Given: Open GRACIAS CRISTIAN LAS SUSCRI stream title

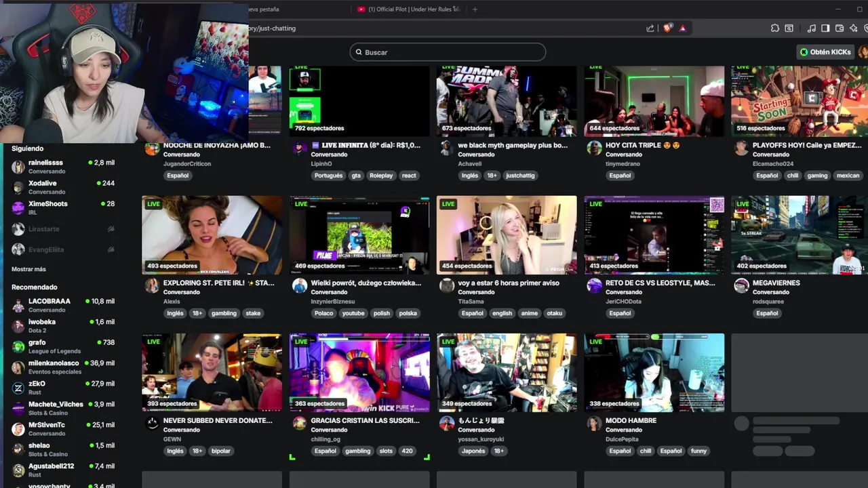Looking at the screenshot, I should click(365, 420).
